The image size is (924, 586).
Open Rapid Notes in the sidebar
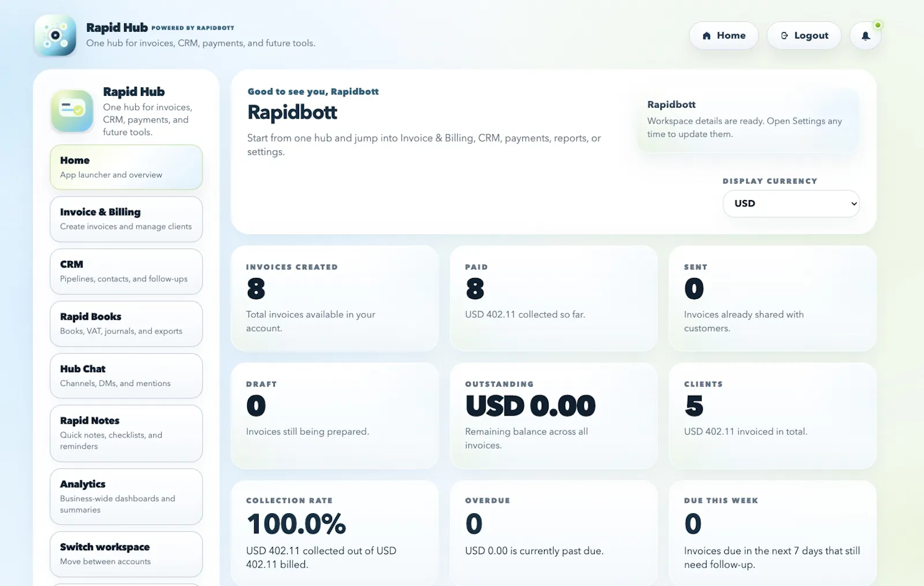[126, 433]
